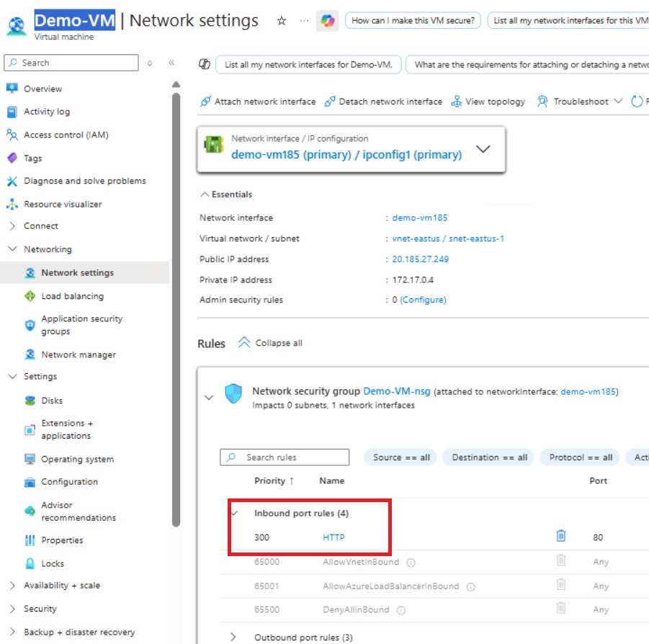649x644 pixels.
Task: Click the Access control (IAM) icon
Action: [12, 135]
